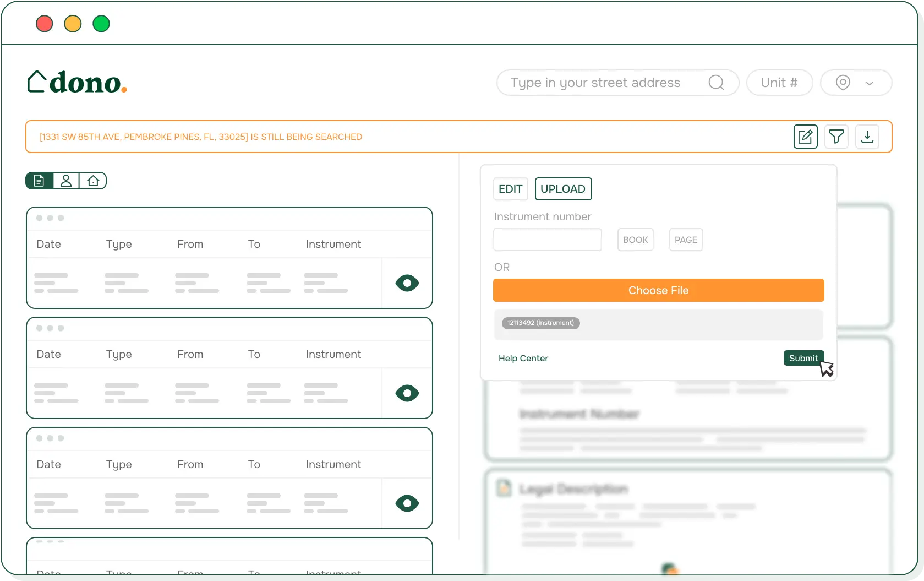Image resolution: width=924 pixels, height=581 pixels.
Task: Click the Submit button
Action: (x=803, y=357)
